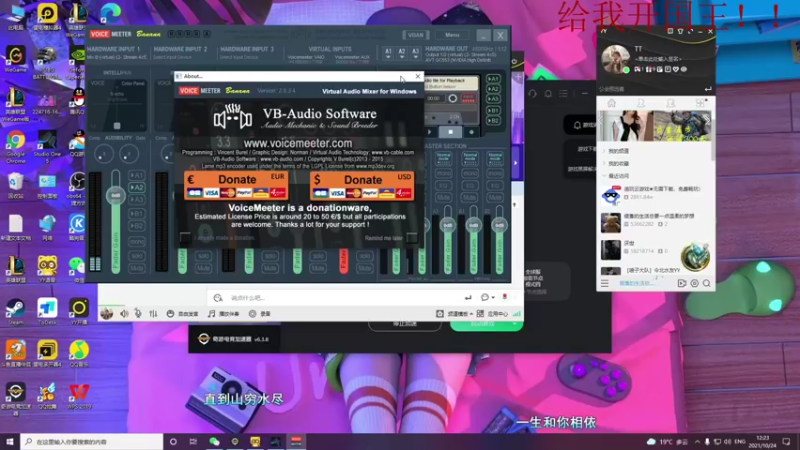The width and height of the screenshot is (800, 450).
Task: Toggle B2 on the cassette recorder outputs
Action: pyautogui.click(x=493, y=121)
